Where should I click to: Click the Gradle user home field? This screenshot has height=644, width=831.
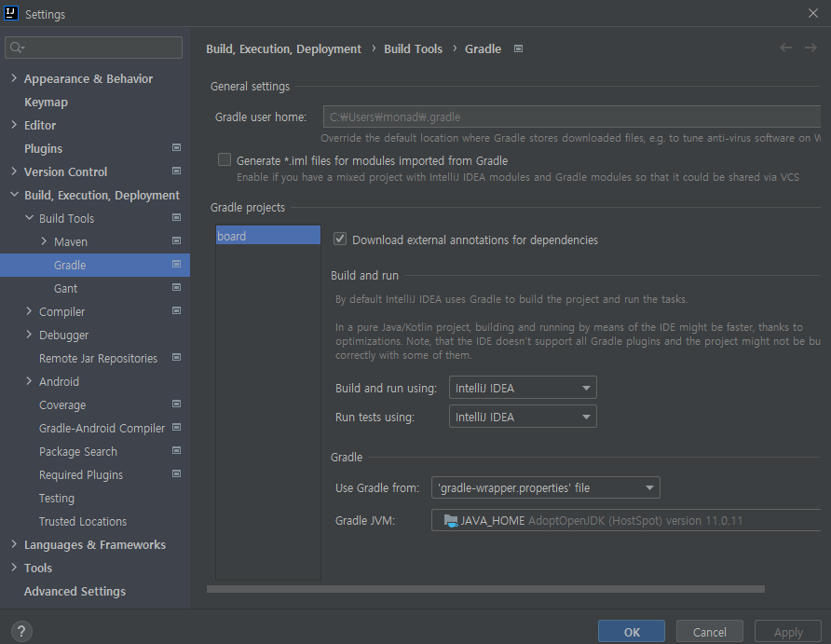tap(572, 116)
